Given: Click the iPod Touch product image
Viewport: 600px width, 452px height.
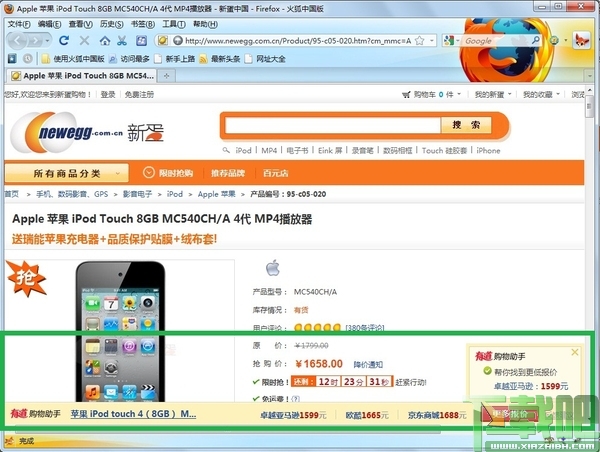Looking at the screenshot, I should pos(120,331).
